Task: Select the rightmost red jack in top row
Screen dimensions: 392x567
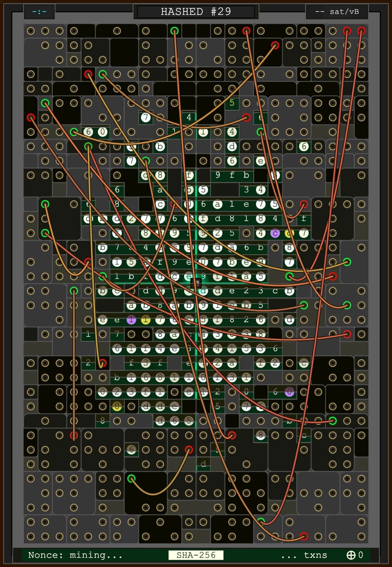Action: [361, 31]
